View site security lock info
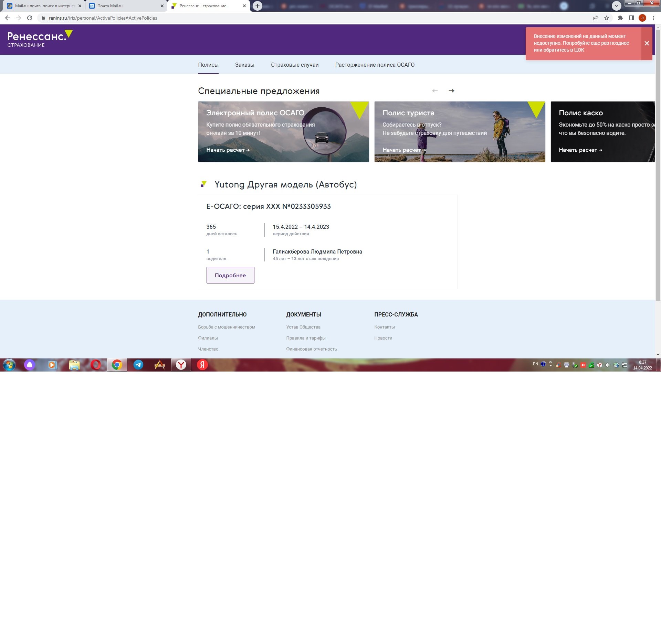The image size is (661, 644). pos(43,18)
